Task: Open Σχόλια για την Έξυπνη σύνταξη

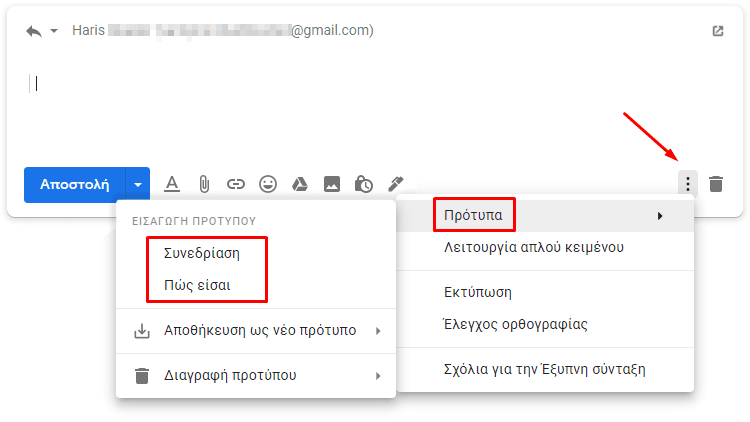Action: point(545,369)
